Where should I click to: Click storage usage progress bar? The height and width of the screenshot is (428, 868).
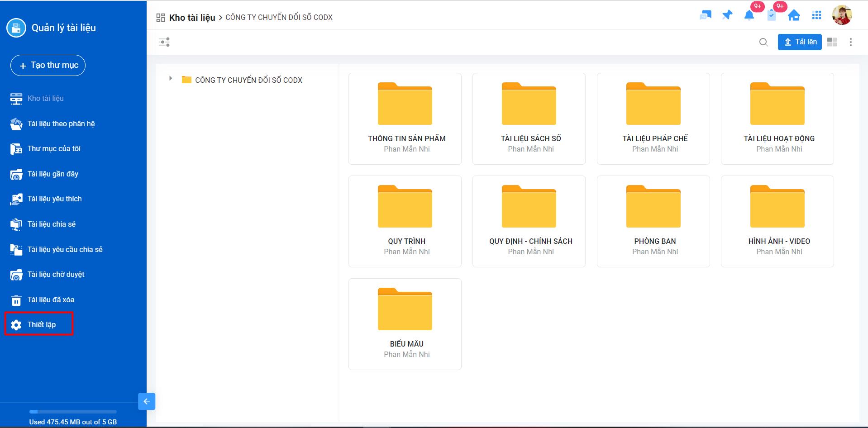pyautogui.click(x=73, y=412)
